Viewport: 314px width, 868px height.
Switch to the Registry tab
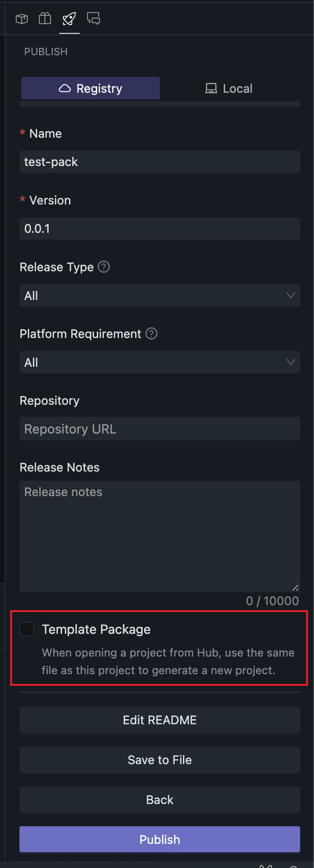91,89
